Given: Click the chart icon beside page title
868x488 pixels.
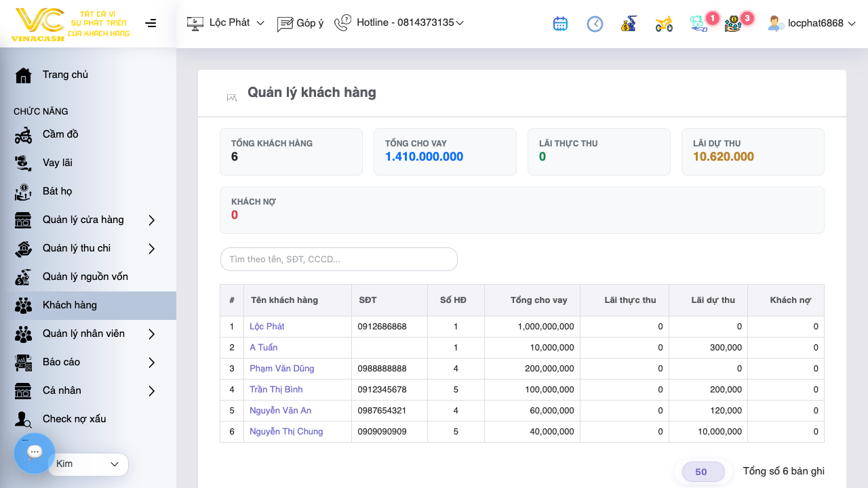Looking at the screenshot, I should 232,98.
